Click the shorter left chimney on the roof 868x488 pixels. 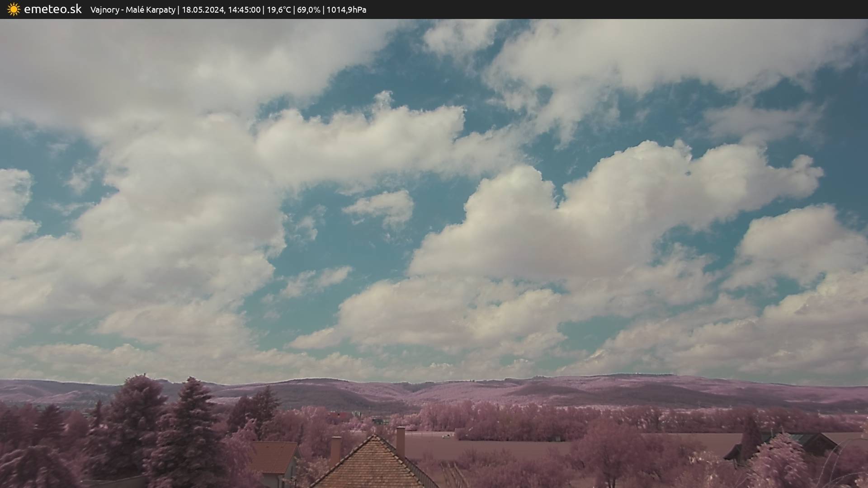pos(335,449)
